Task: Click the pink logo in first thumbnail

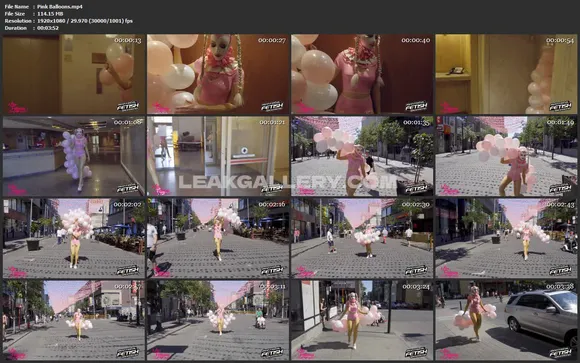Action: click(x=17, y=108)
